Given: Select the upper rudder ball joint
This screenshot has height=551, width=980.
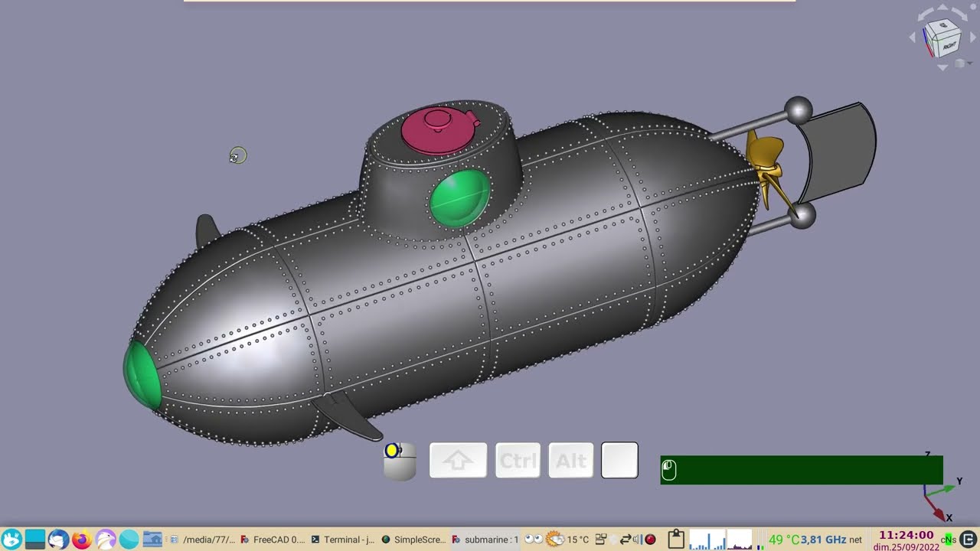Looking at the screenshot, I should (x=799, y=111).
